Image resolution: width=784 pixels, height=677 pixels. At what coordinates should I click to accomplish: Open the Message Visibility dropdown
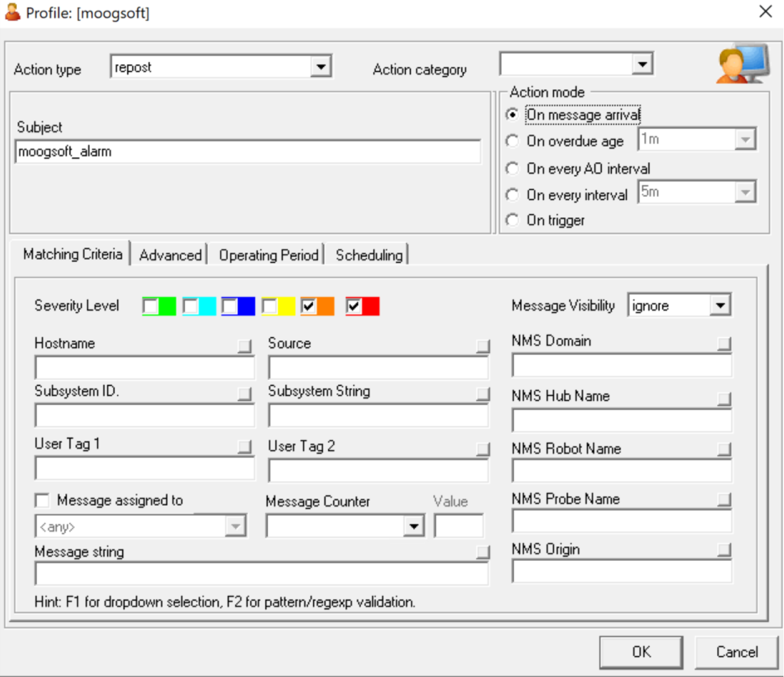pyautogui.click(x=720, y=305)
